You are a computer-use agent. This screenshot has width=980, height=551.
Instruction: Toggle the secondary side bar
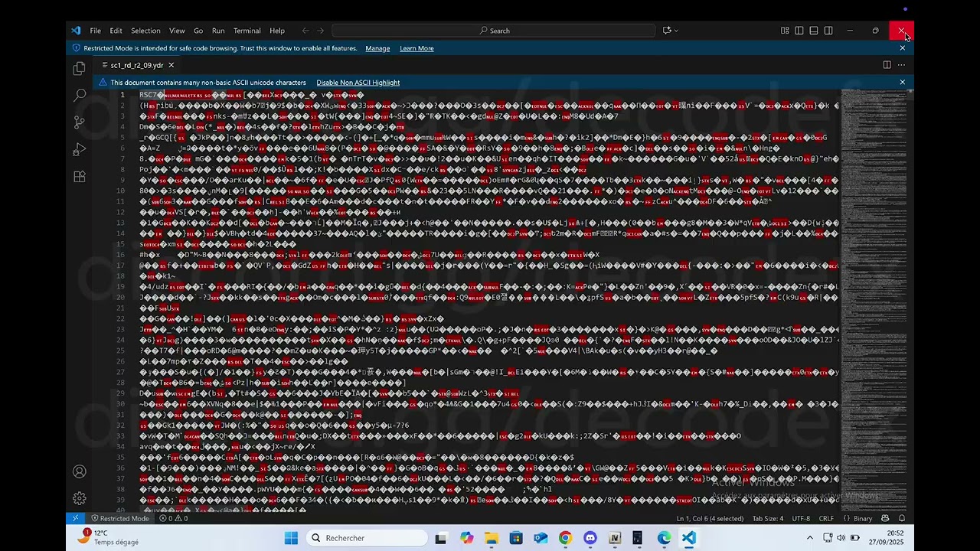pos(828,31)
